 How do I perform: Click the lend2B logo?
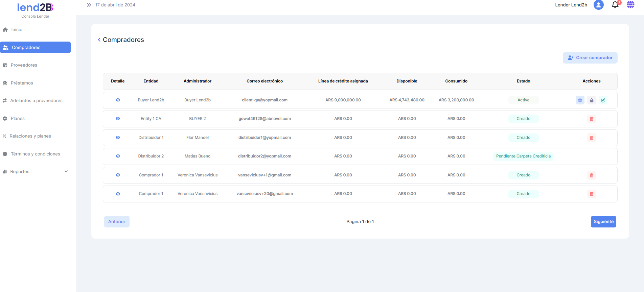(x=35, y=7)
